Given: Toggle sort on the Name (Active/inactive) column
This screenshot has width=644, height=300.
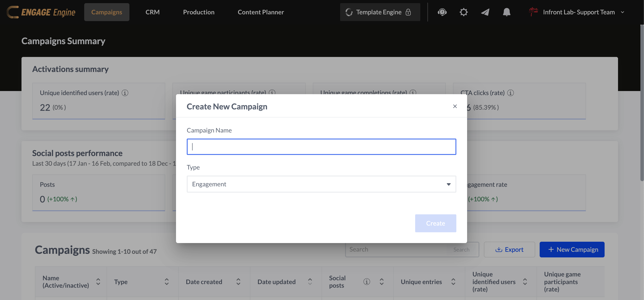Looking at the screenshot, I should (98, 281).
